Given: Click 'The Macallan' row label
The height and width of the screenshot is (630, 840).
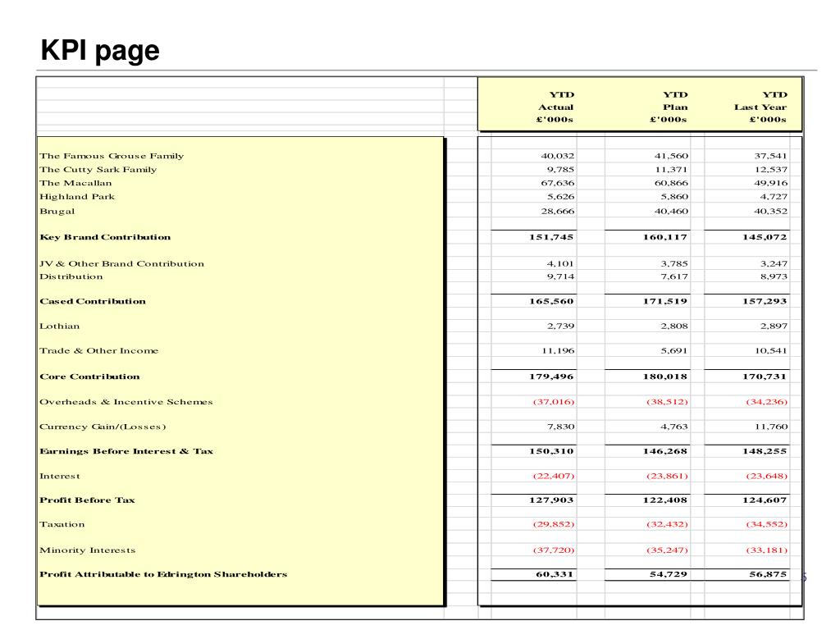Looking at the screenshot, I should (x=75, y=183).
